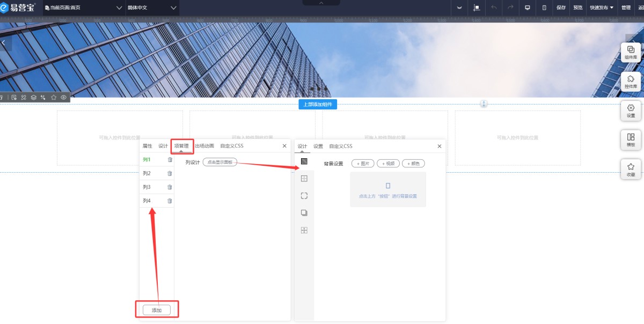Click the background preview placeholder box
644x324 pixels.
(388, 189)
